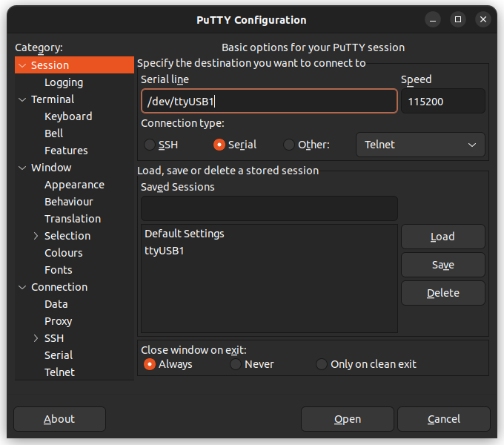Open the Connection category
Image resolution: width=504 pixels, height=445 pixels.
click(x=59, y=287)
